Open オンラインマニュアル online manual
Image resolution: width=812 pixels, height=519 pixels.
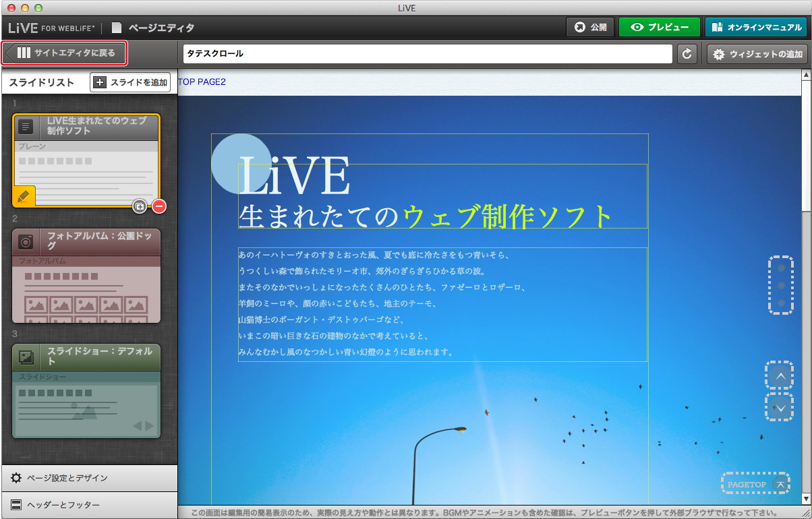[x=755, y=28]
